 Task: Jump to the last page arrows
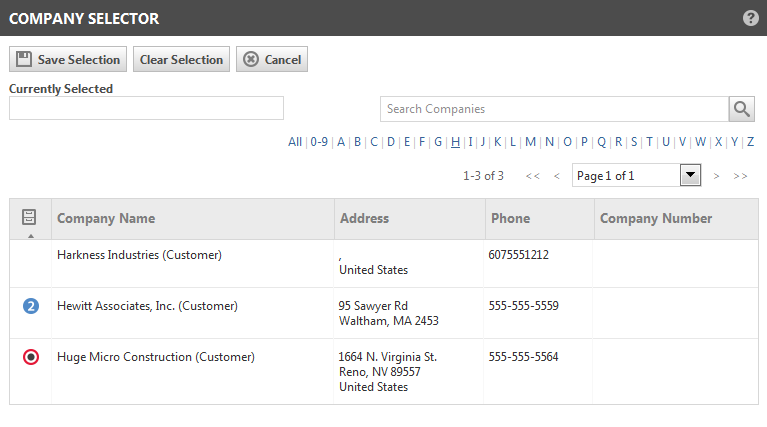(x=740, y=176)
